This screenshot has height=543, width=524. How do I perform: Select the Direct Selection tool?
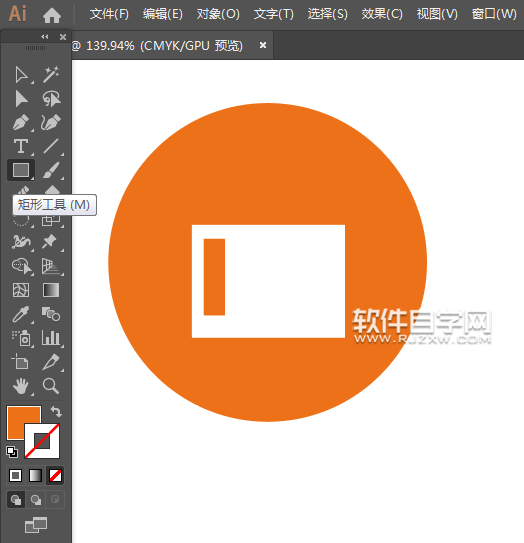[21, 75]
